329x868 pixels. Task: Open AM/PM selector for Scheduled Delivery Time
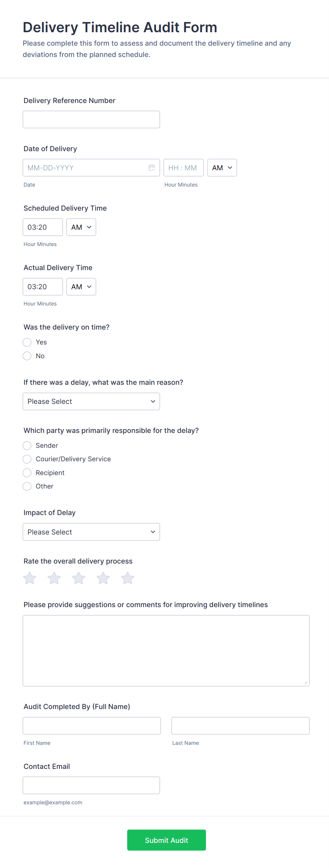(81, 227)
